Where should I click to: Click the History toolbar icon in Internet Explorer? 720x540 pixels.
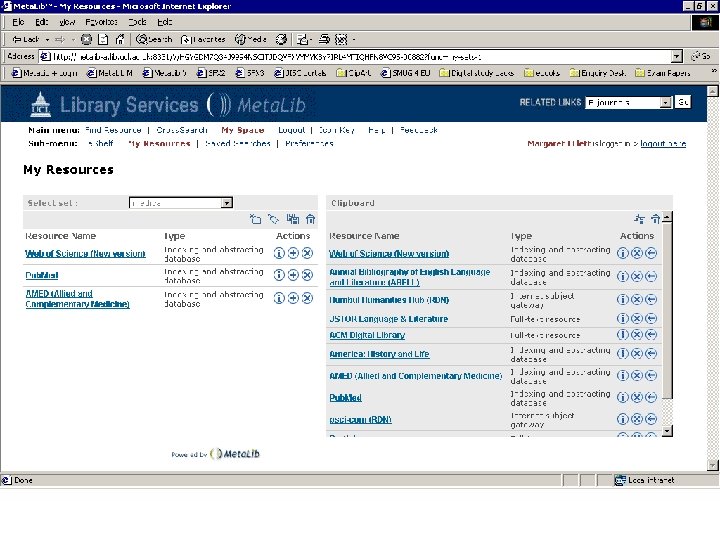(281, 39)
